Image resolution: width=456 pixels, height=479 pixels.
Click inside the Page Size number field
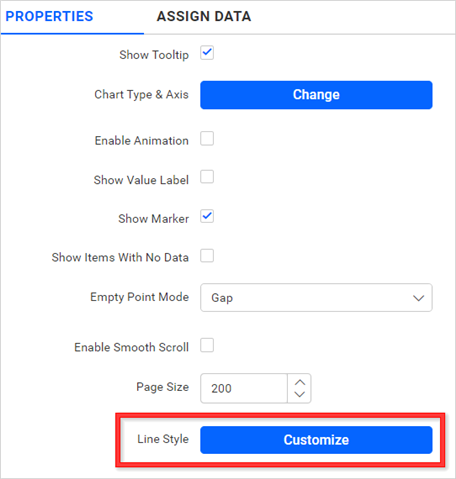(244, 388)
